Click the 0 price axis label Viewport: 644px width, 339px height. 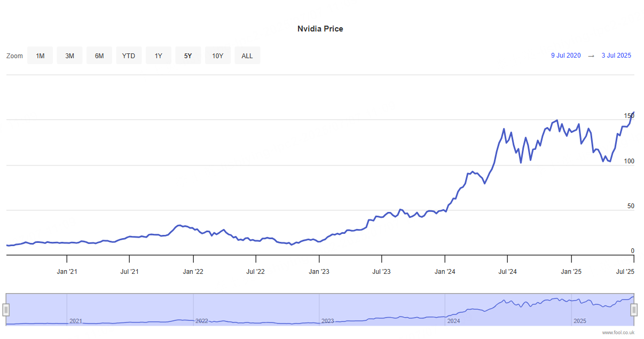coord(633,251)
